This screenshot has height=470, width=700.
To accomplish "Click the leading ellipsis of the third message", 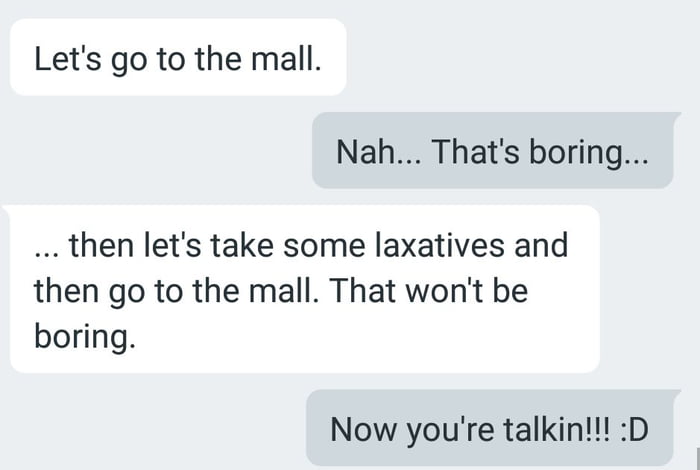I will [x=46, y=256].
